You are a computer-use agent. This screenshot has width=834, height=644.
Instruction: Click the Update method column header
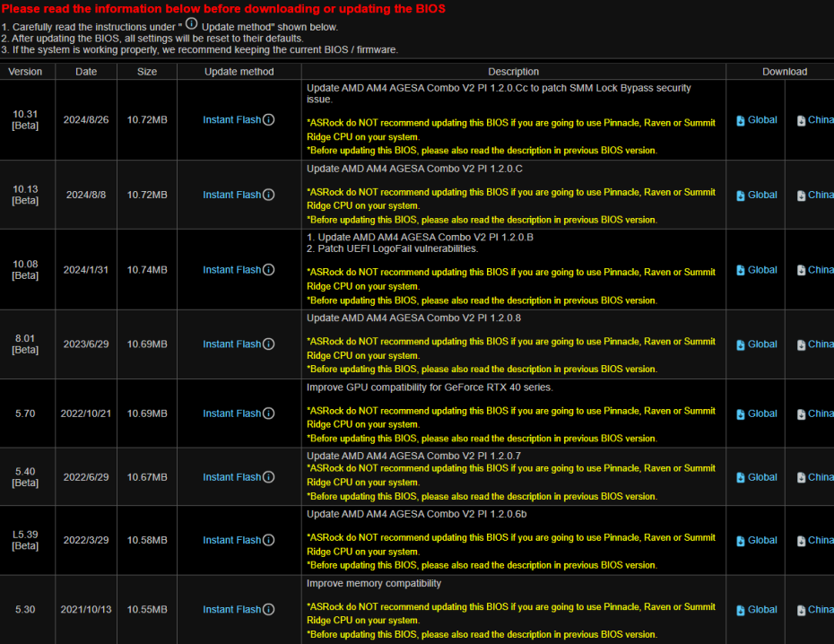pos(239,71)
